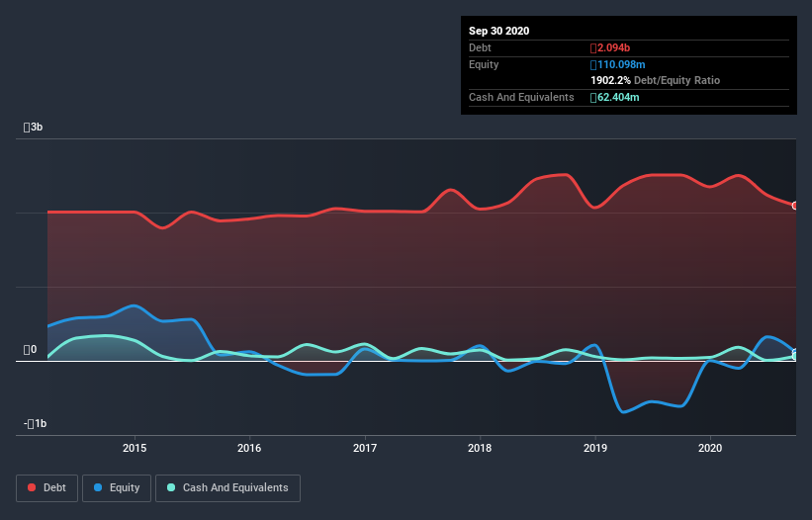This screenshot has height=520, width=812.
Task: Select the 2019 x-axis label
Action: (x=595, y=448)
